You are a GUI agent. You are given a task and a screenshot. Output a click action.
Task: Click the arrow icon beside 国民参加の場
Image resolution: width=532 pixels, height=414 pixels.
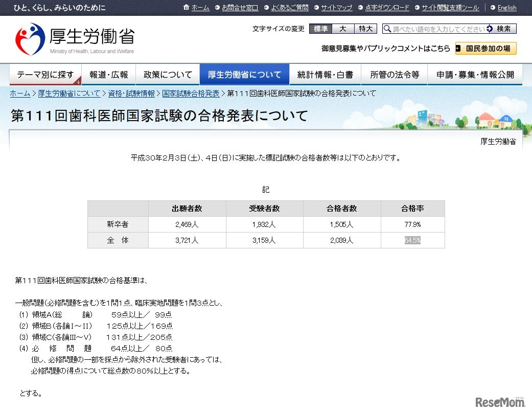coord(459,48)
